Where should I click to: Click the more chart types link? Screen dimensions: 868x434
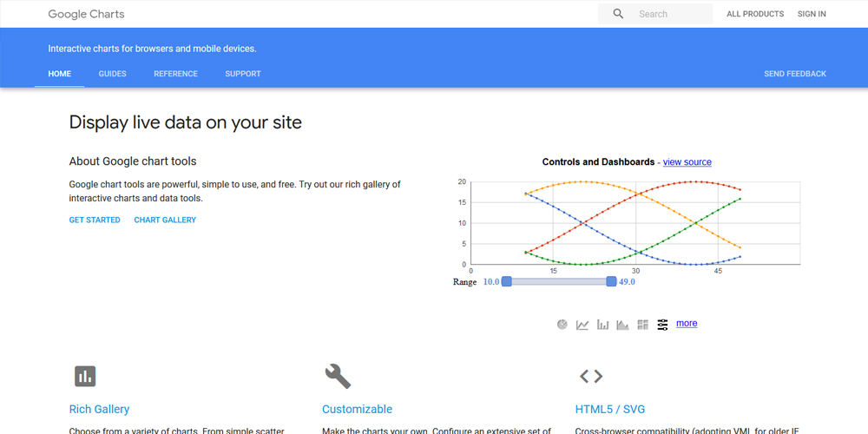(x=687, y=323)
